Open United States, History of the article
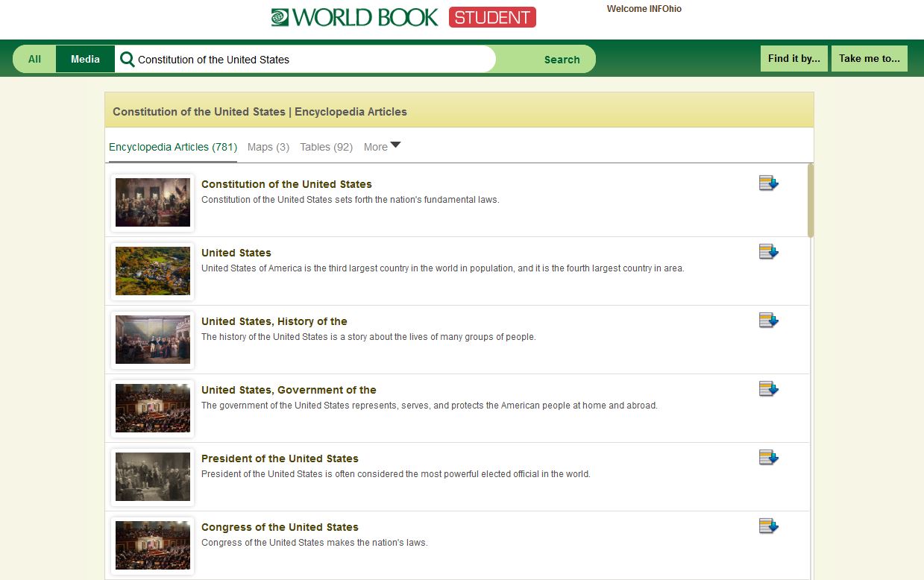924x580 pixels. coord(274,321)
